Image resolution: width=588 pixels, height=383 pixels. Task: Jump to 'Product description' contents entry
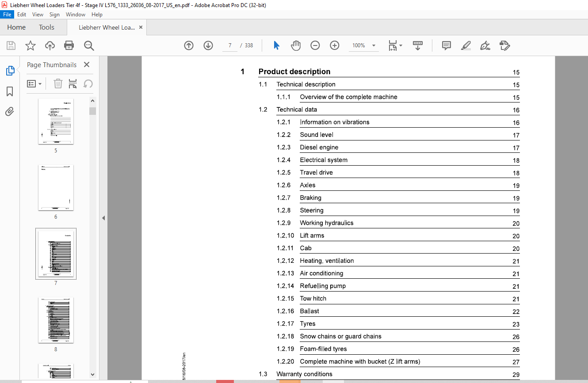tap(294, 72)
